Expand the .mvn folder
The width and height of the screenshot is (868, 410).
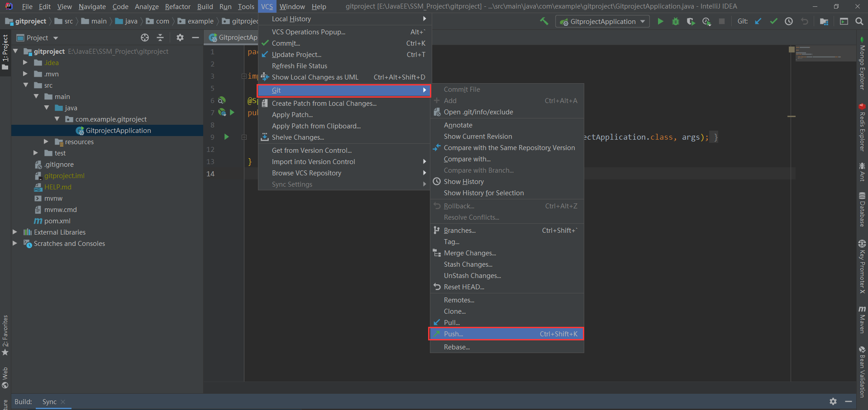[25, 74]
